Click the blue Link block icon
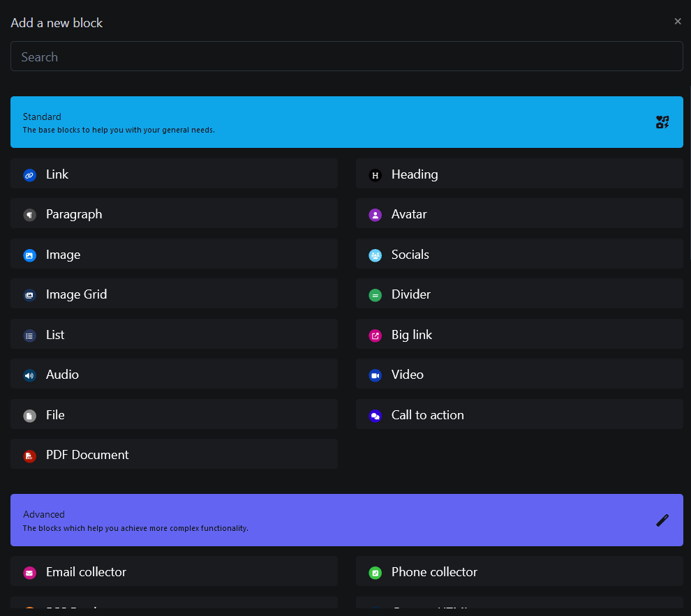691x616 pixels. 29,175
